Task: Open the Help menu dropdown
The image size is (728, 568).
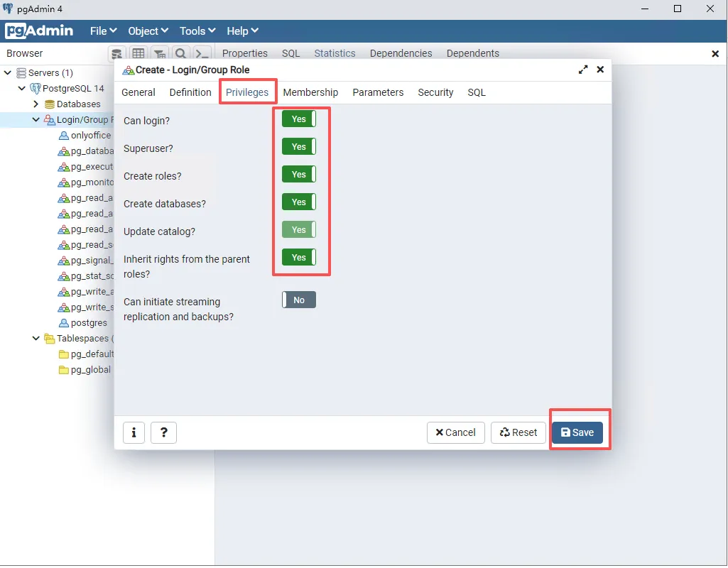Action: [242, 31]
